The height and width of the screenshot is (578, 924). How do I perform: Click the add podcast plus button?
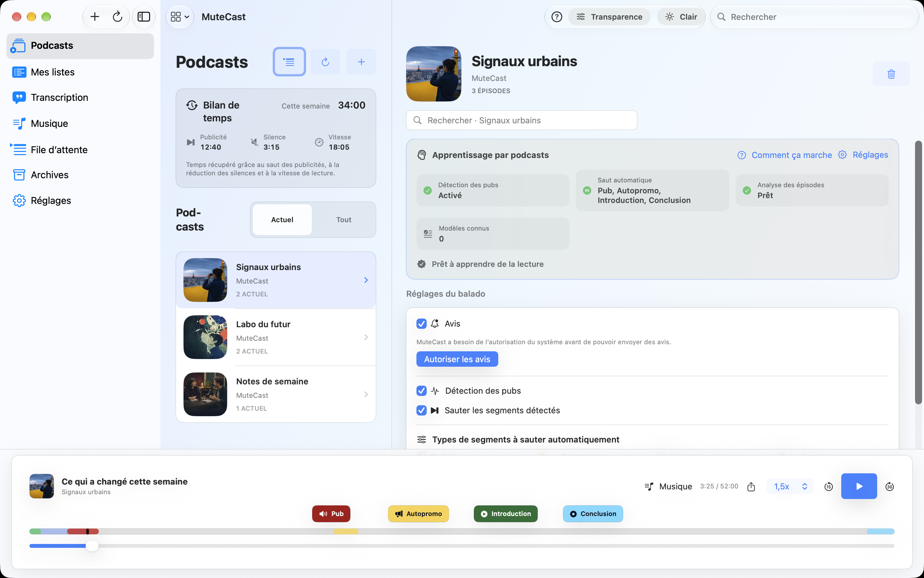click(x=361, y=62)
